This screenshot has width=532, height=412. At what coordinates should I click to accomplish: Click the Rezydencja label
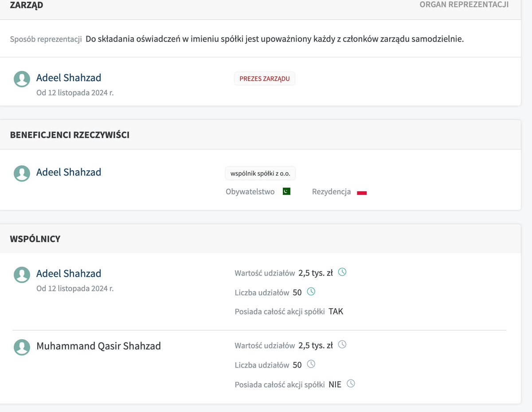(332, 192)
